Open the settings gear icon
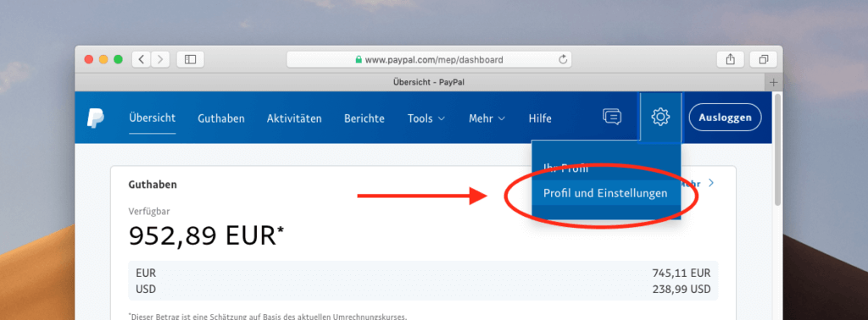Image resolution: width=868 pixels, height=320 pixels. coord(660,117)
